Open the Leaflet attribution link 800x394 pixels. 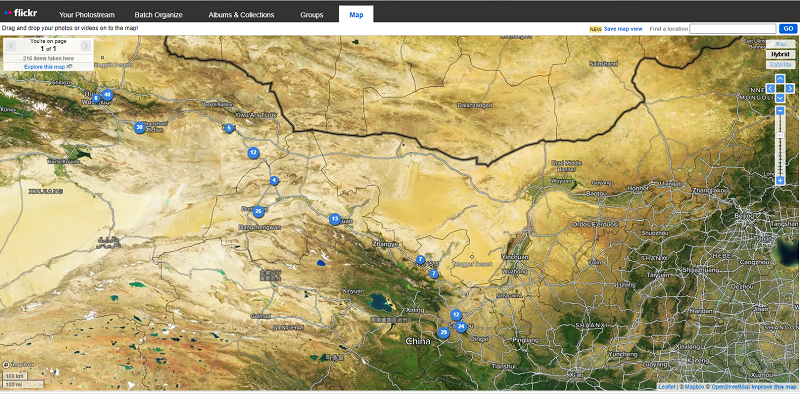click(666, 387)
